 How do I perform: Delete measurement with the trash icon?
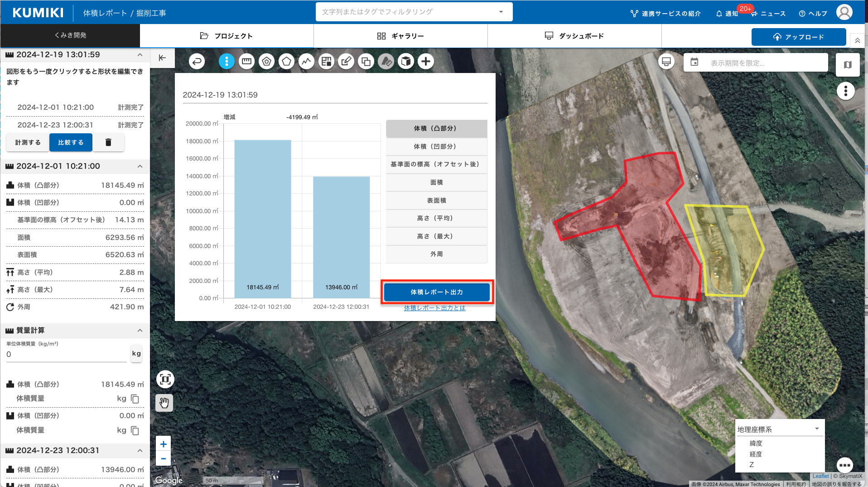coord(108,142)
